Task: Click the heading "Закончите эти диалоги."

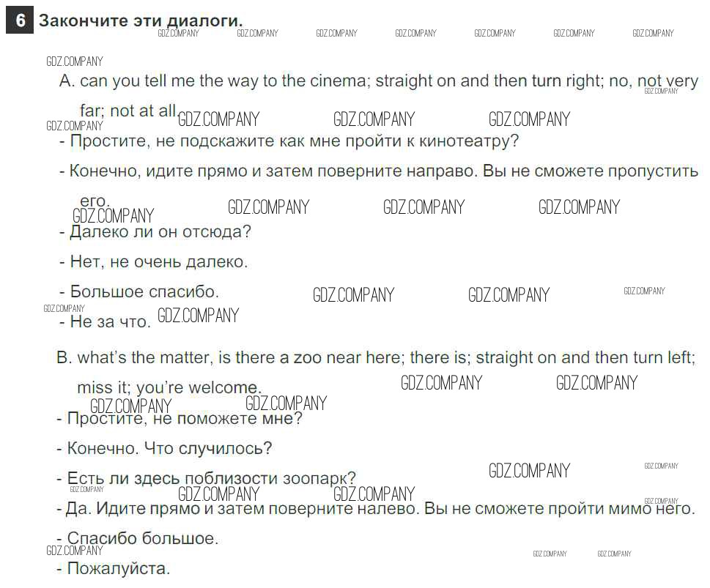Action: click(x=141, y=21)
